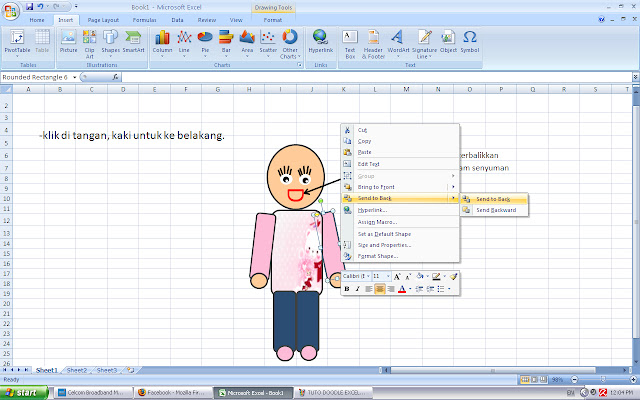
Task: Open the Name Box dropdown arrow
Action: pyautogui.click(x=74, y=77)
